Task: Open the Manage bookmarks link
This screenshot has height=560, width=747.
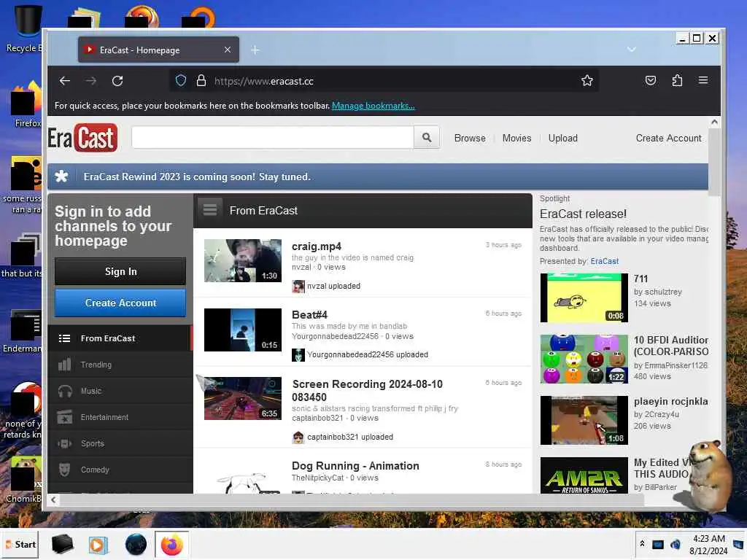Action: 373,106
